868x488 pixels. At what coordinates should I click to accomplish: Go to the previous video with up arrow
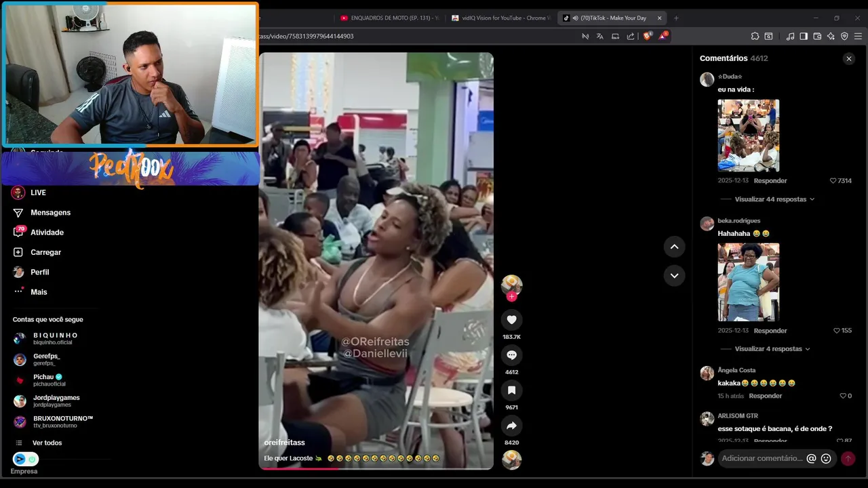pos(674,247)
